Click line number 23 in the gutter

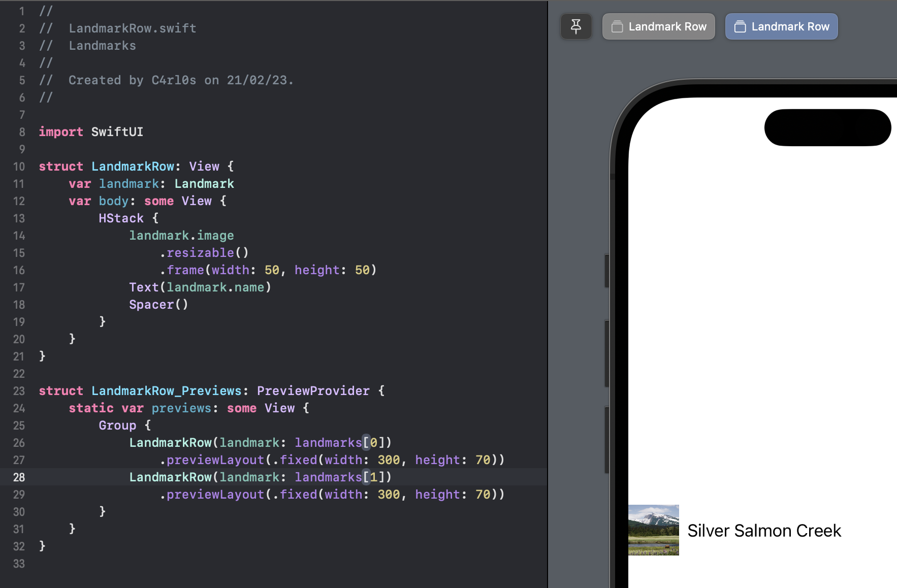pos(19,391)
